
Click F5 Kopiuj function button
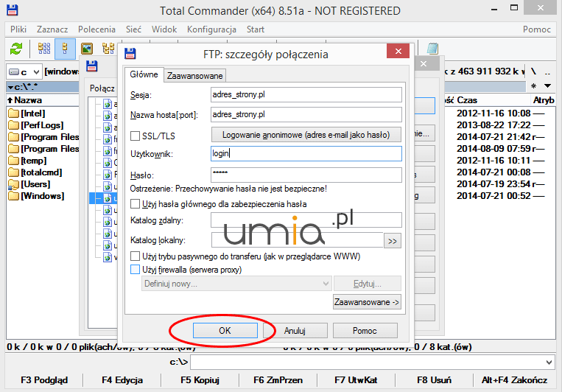200,380
